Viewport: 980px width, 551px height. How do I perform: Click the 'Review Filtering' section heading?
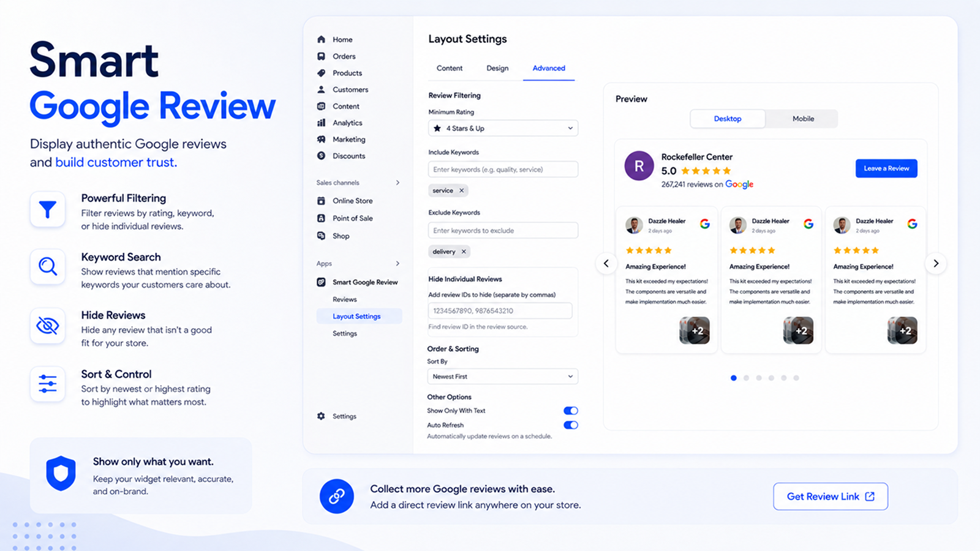(454, 96)
